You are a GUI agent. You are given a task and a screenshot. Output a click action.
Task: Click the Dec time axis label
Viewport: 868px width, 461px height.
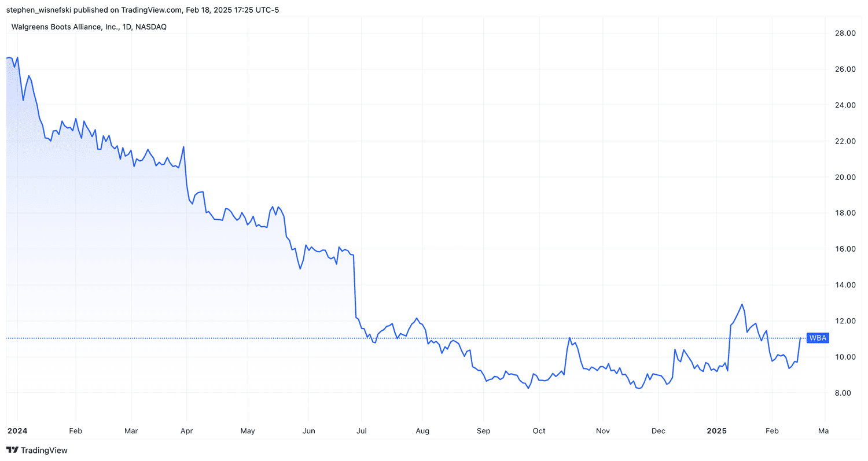click(659, 431)
